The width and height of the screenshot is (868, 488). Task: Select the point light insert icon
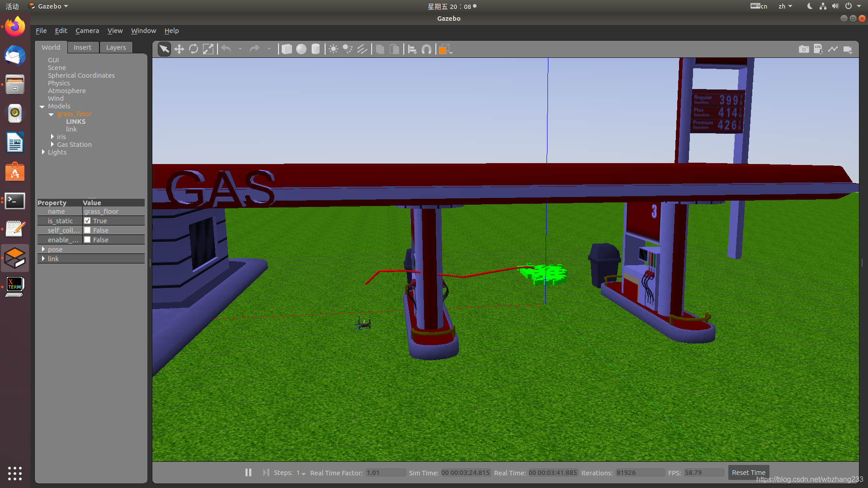(x=333, y=49)
